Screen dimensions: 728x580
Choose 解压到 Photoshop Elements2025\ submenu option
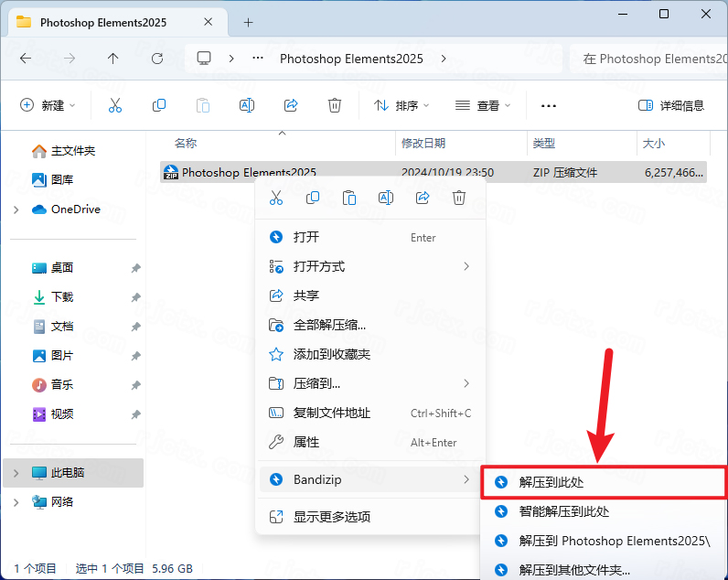(x=604, y=541)
